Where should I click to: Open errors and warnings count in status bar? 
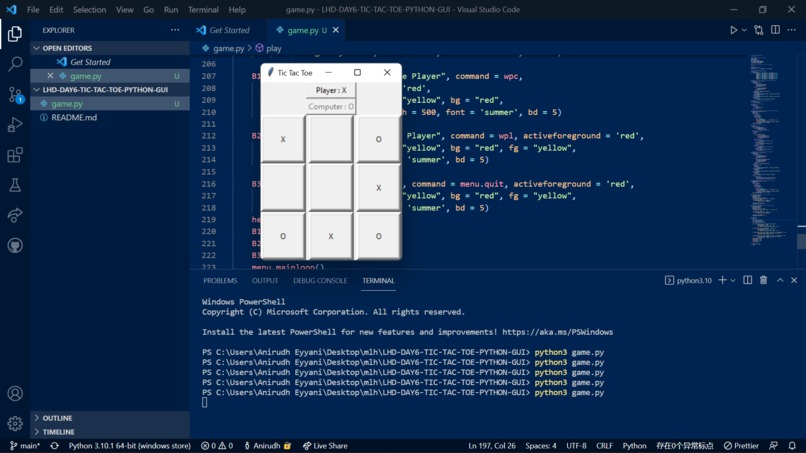pyautogui.click(x=217, y=446)
